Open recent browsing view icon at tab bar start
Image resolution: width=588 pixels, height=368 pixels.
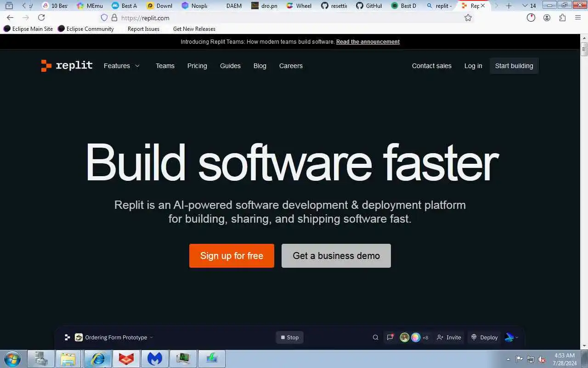tap(9, 6)
